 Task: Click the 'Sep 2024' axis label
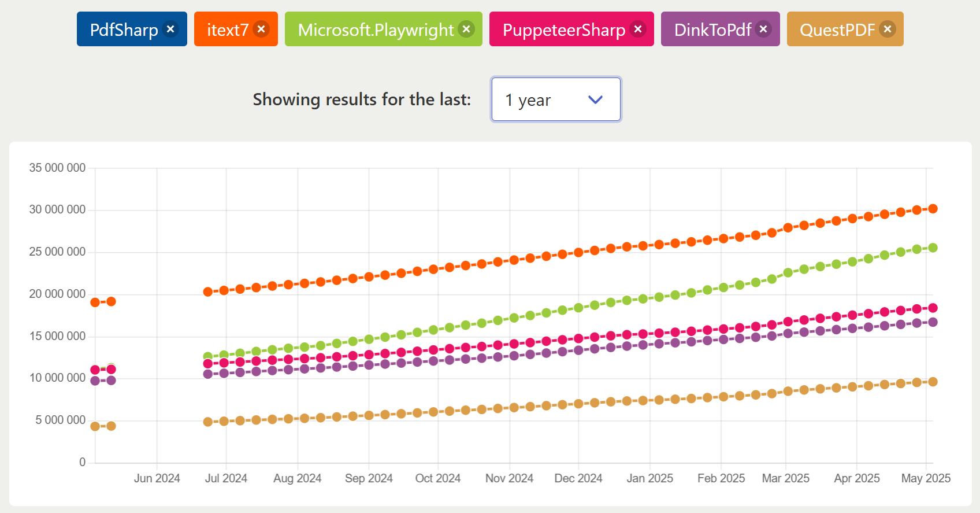(x=369, y=478)
